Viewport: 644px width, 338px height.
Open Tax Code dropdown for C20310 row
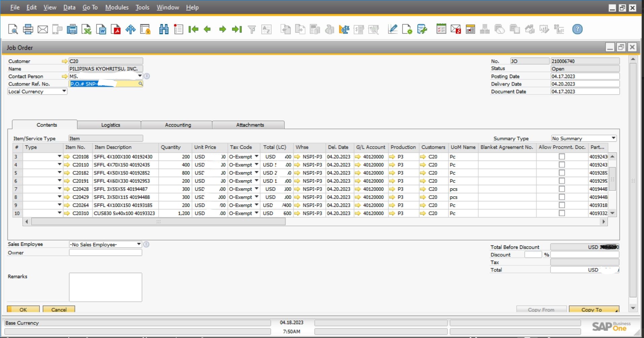(257, 213)
